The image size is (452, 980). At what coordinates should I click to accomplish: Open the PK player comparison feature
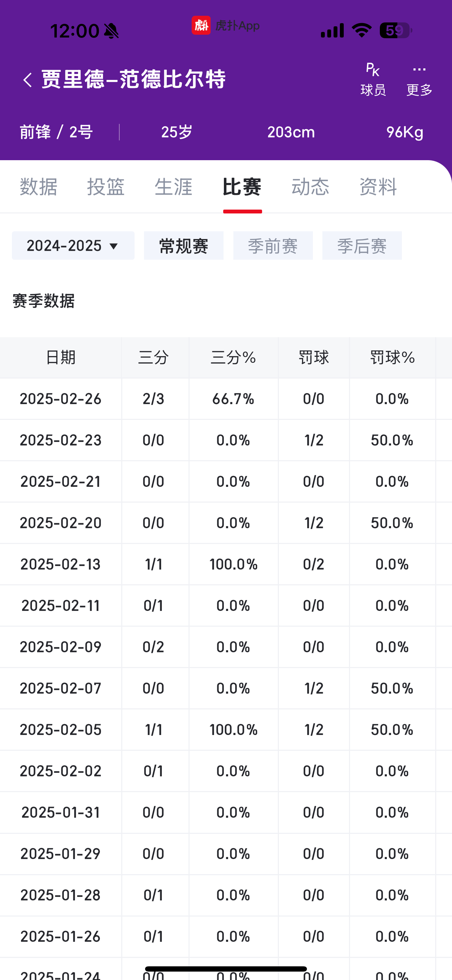pos(372,78)
